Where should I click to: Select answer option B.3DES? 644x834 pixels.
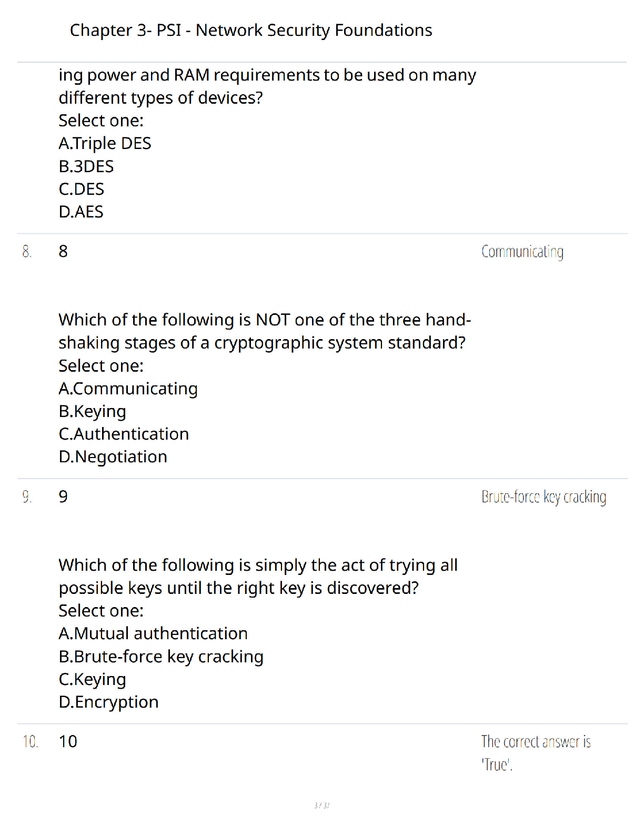(86, 166)
